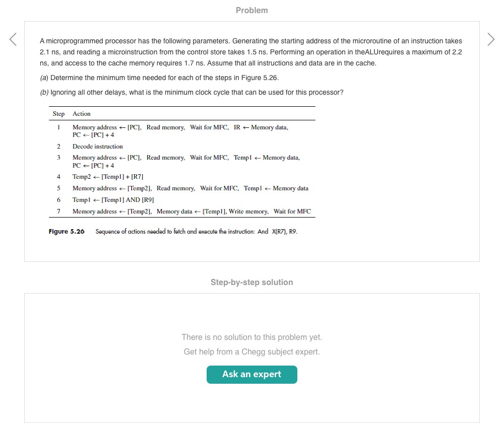Click the microprogrammed processor problem paragraph
This screenshot has height=423, width=504.
pos(251,52)
